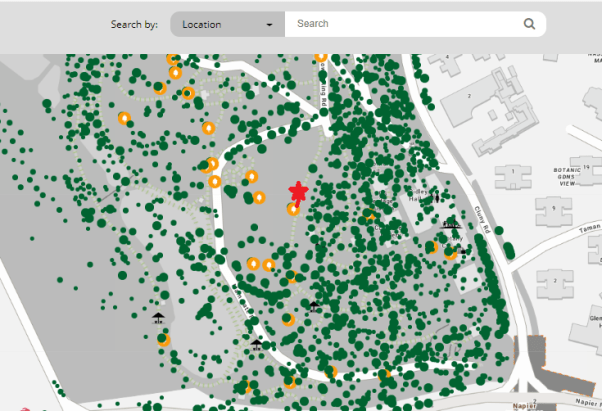The width and height of the screenshot is (602, 411).
Task: Open the Location search-by dropdown
Action: (227, 24)
